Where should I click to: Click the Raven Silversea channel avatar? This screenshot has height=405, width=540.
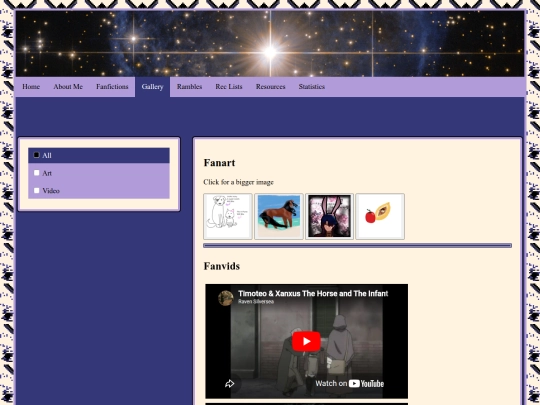[x=226, y=298]
